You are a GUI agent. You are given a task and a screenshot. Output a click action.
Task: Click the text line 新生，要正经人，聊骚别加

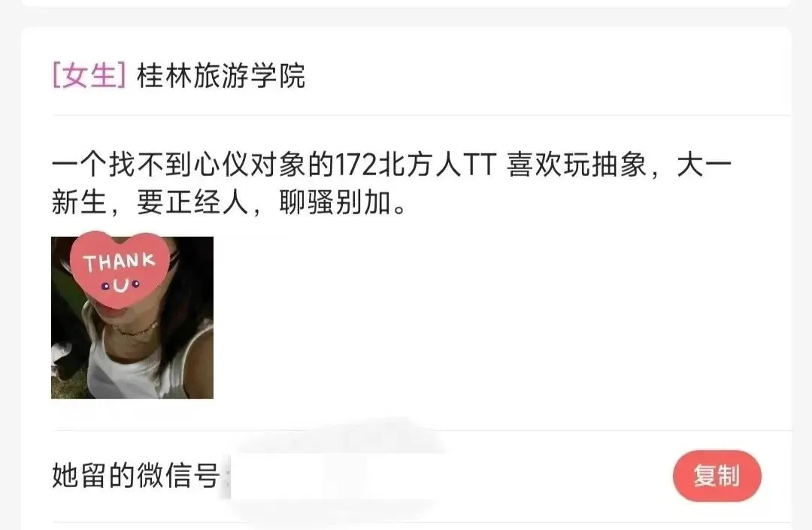click(x=228, y=202)
